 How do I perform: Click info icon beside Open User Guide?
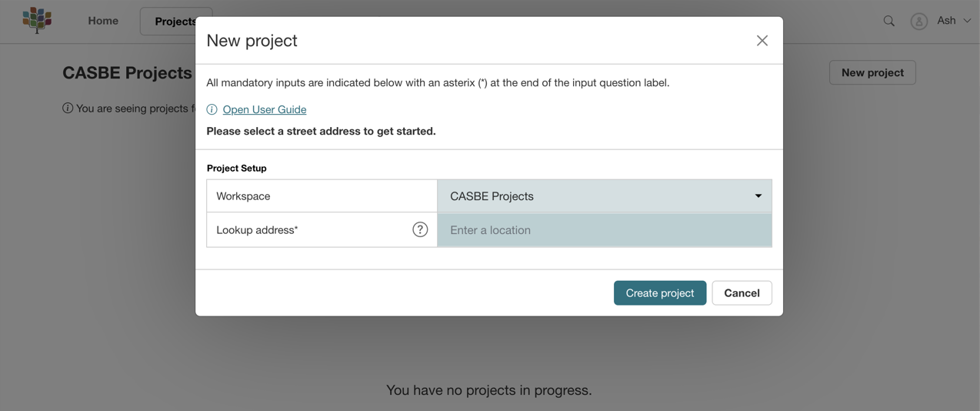click(x=212, y=109)
